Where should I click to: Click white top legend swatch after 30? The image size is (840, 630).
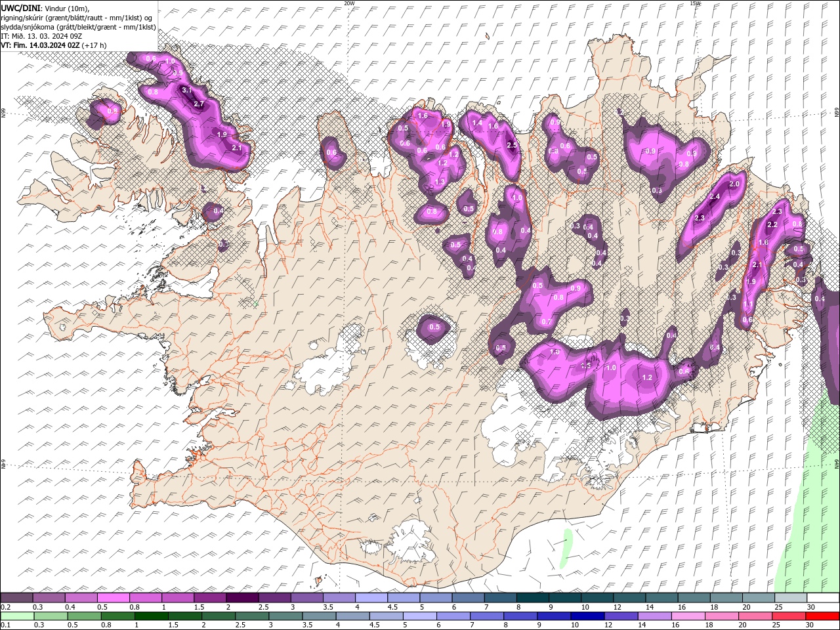[x=822, y=598]
